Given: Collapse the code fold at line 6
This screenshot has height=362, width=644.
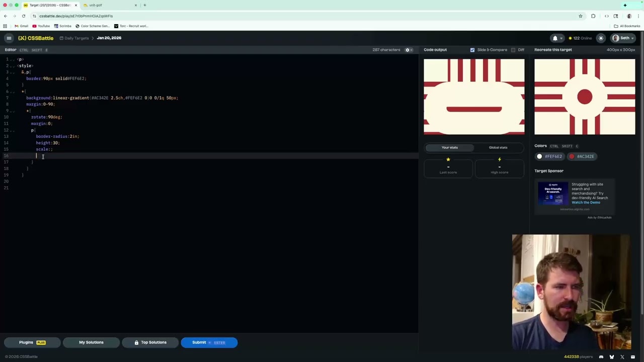Looking at the screenshot, I should (x=13, y=92).
